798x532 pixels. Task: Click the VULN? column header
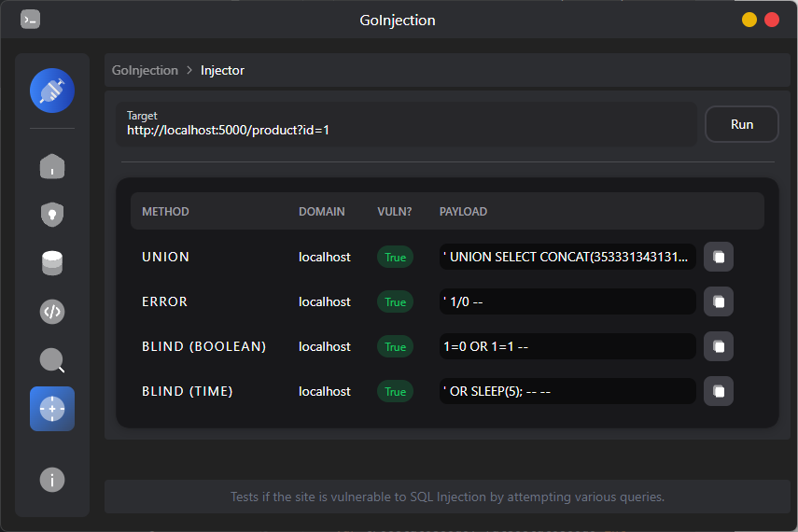click(x=395, y=211)
